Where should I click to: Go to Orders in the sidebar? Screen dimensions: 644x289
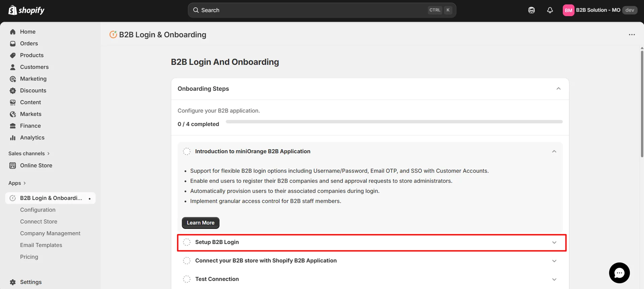point(29,43)
